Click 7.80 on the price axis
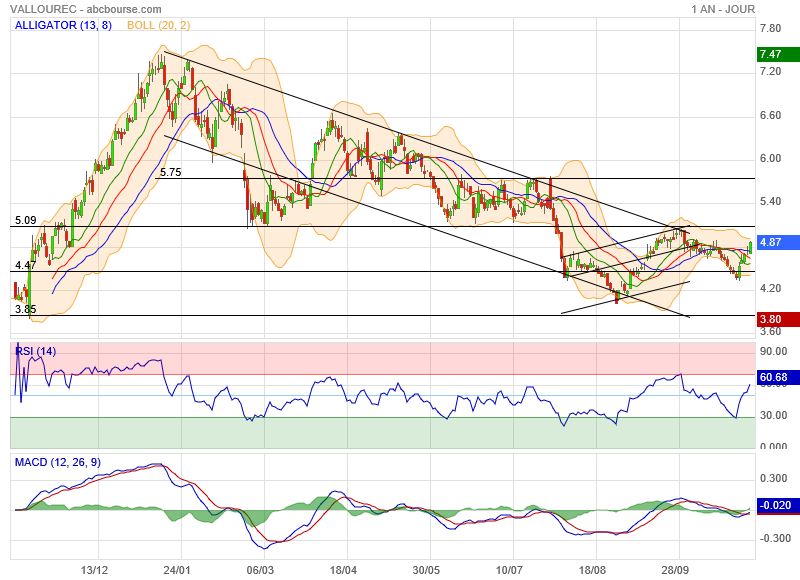 point(770,29)
